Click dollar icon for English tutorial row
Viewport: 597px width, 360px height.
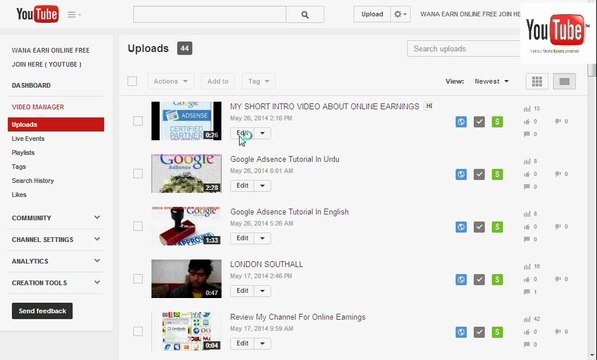(x=497, y=227)
